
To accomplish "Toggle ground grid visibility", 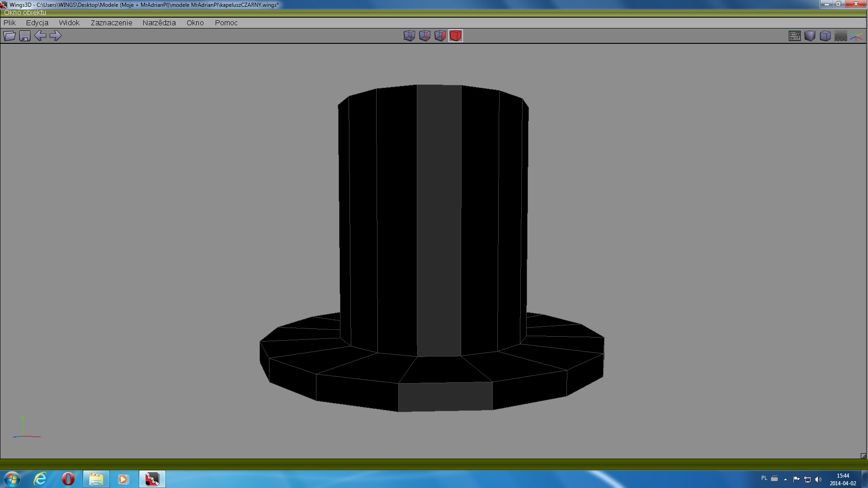I will tap(840, 36).
